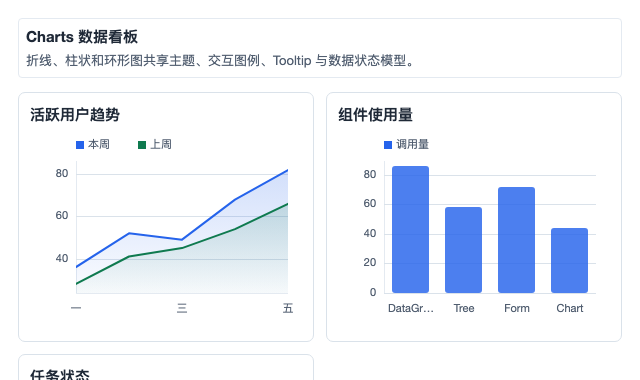Click the 活跃用户趋势 card title
The height and width of the screenshot is (380, 640).
(x=75, y=115)
